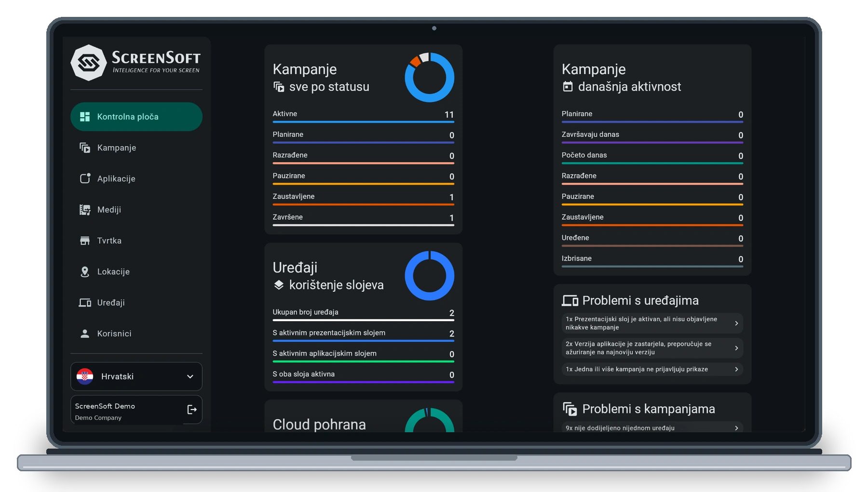Select the Korisnici person icon
The image size is (868, 492).
85,333
